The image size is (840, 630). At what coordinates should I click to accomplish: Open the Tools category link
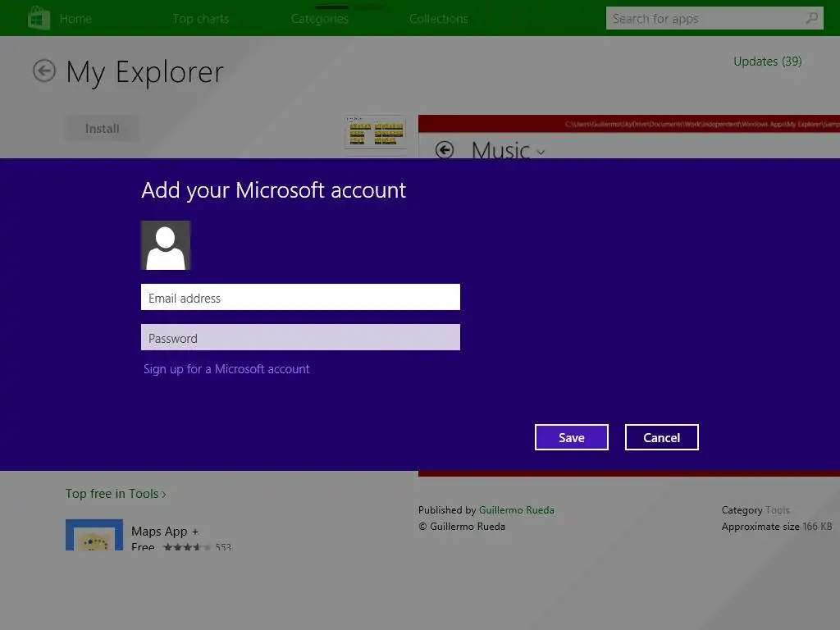pyautogui.click(x=778, y=510)
